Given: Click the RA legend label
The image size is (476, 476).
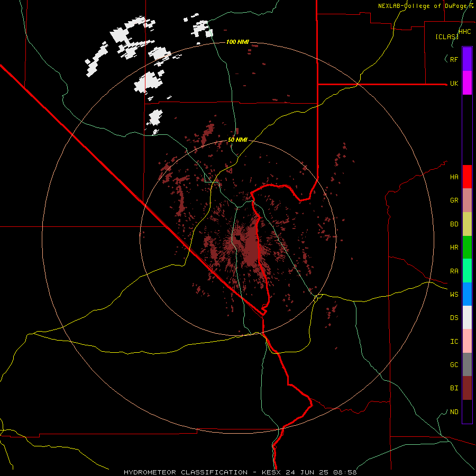Looking at the screenshot, I should 454,271.
